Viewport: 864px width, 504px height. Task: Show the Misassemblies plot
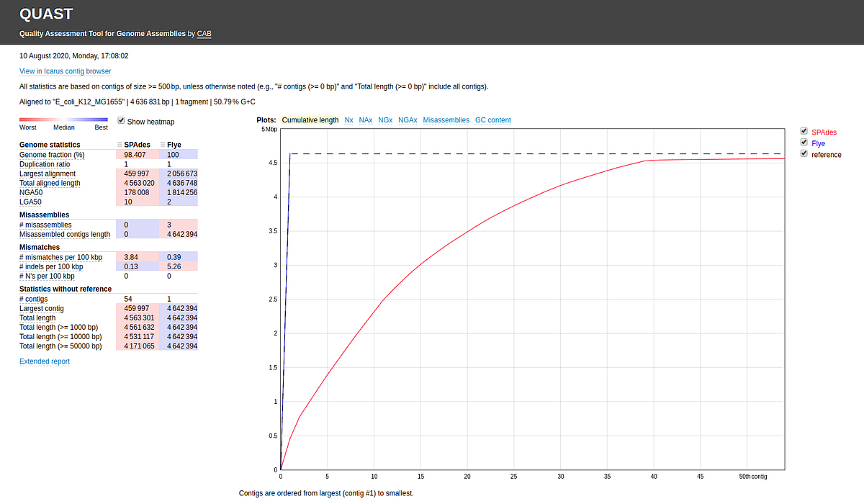click(x=446, y=120)
